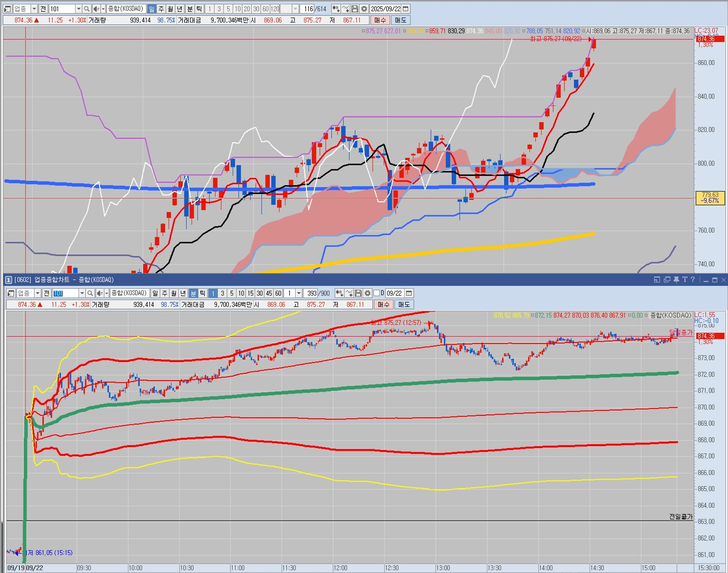Screen dimensions: 728x573
Task: Expand the custom interval dropdown showing 1
Action: [299, 293]
